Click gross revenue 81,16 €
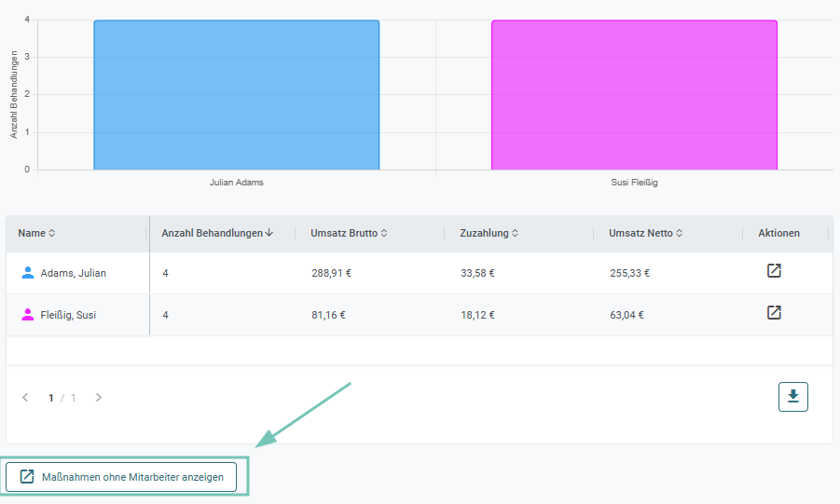The height and width of the screenshot is (504, 840). coord(328,315)
